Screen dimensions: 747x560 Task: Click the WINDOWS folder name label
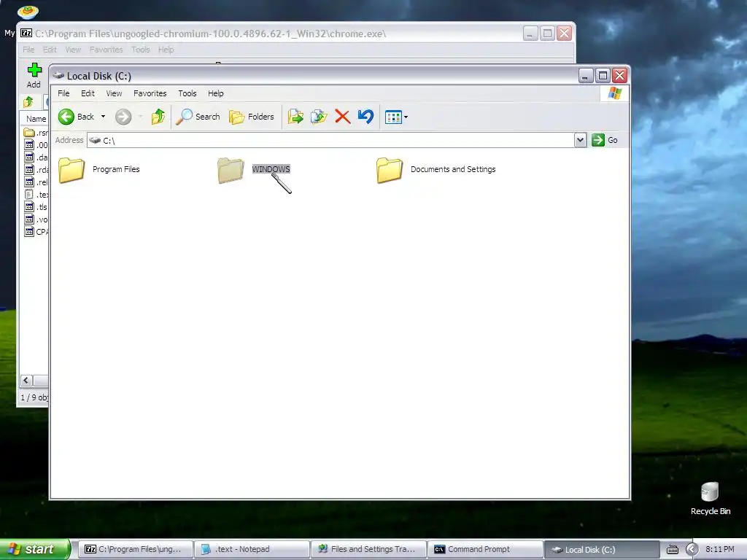coord(271,169)
